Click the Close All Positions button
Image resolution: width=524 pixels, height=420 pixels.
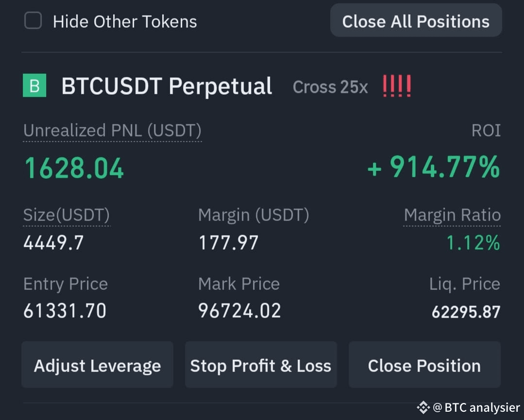[416, 21]
